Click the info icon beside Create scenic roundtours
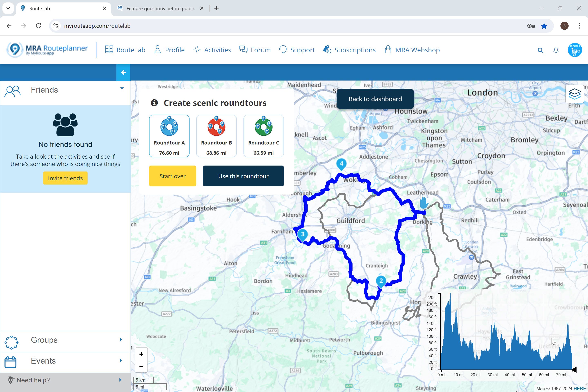The width and height of the screenshot is (588, 392). point(154,103)
